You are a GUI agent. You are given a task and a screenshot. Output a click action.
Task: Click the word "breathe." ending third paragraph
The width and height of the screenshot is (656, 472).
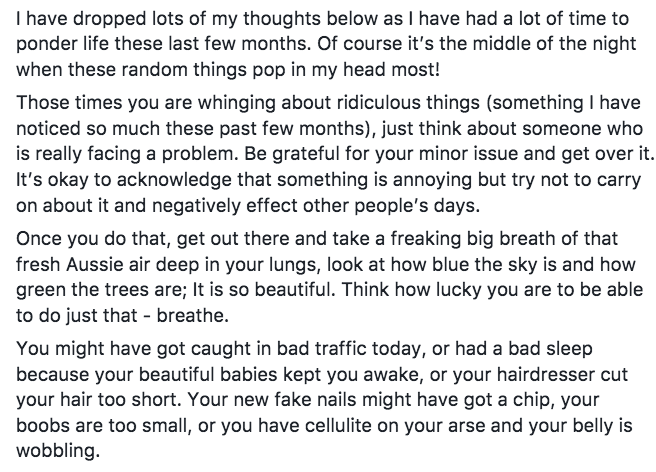point(193,316)
